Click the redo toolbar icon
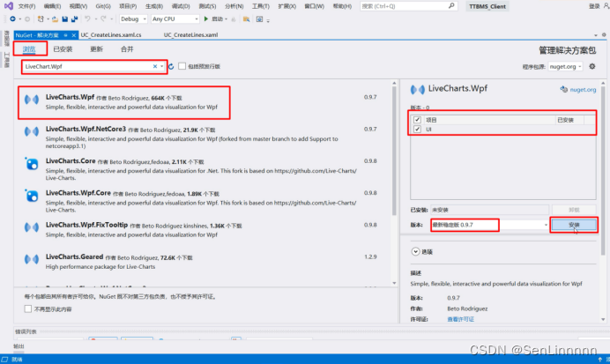 pyautogui.click(x=103, y=19)
